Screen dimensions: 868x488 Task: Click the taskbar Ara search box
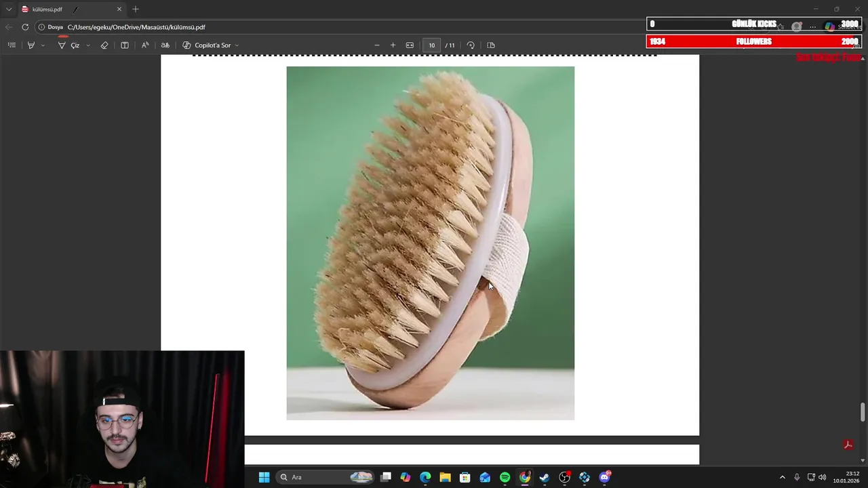coord(325,477)
